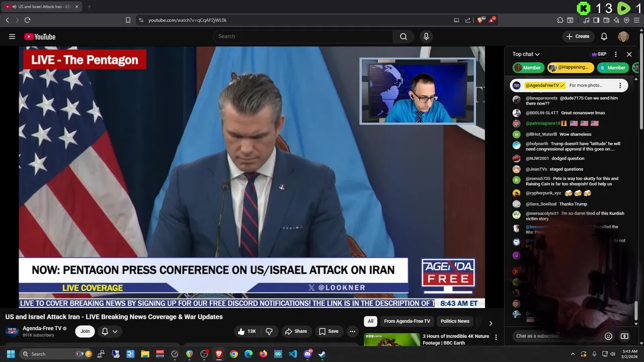Viewport: 644px width, 362px height.
Task: Expand the Top chat dropdown
Action: tap(526, 54)
